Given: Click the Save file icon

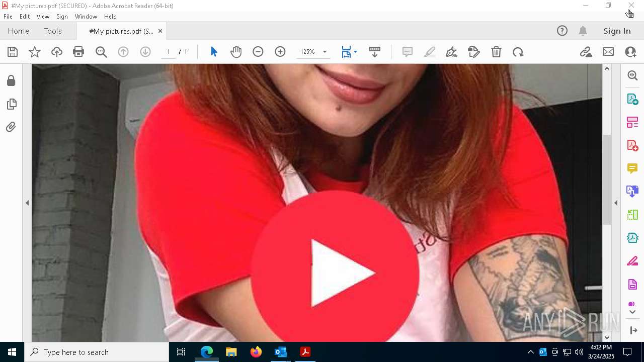Looking at the screenshot, I should [13, 52].
